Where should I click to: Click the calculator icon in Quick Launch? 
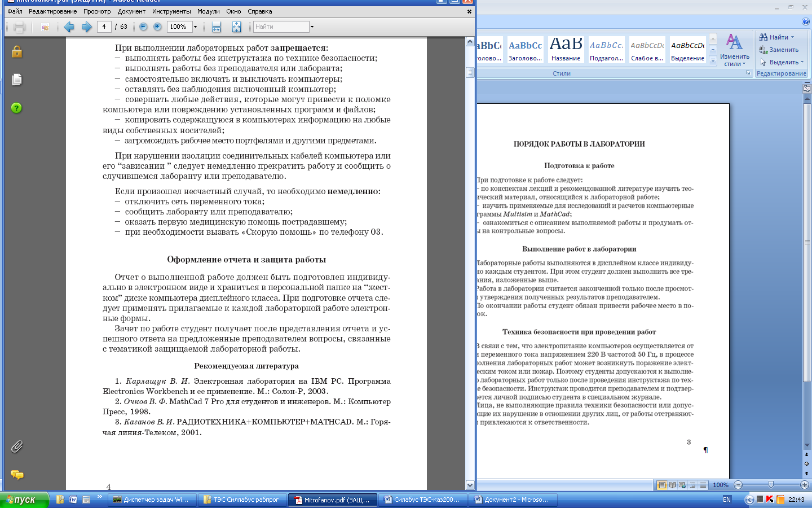coord(86,500)
